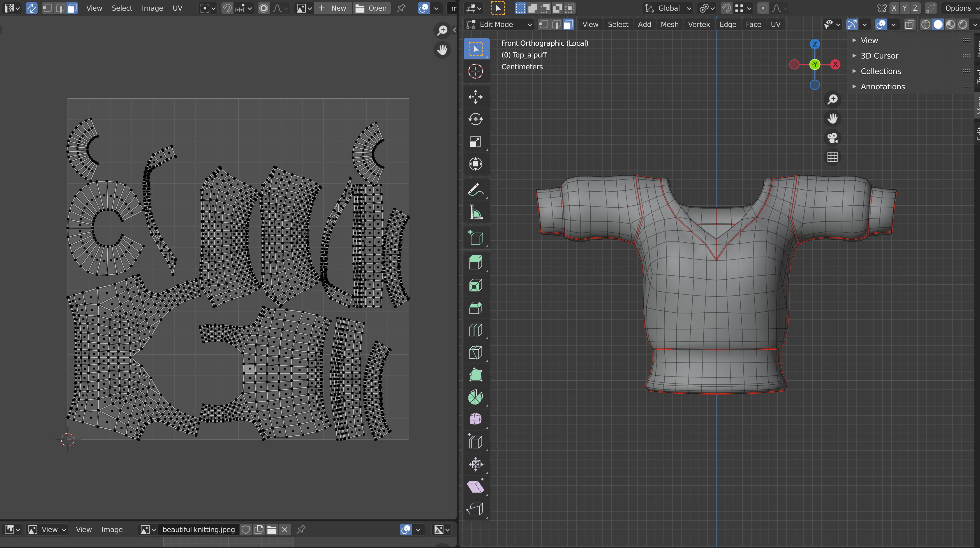Enable face select mode in 3D viewport header
Viewport: 980px width, 548px height.
click(568, 24)
